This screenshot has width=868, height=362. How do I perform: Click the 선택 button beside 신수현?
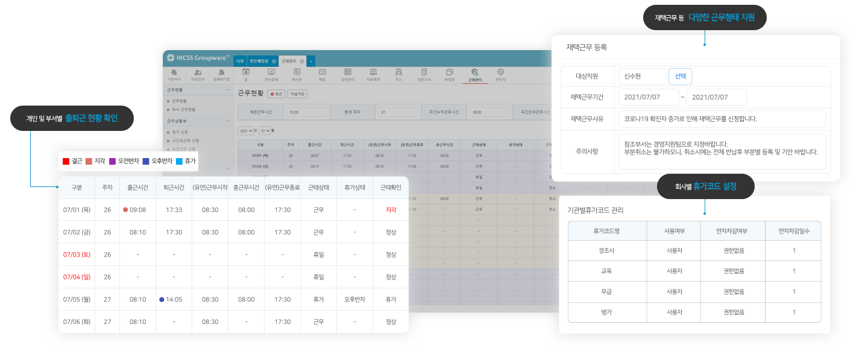tap(680, 77)
